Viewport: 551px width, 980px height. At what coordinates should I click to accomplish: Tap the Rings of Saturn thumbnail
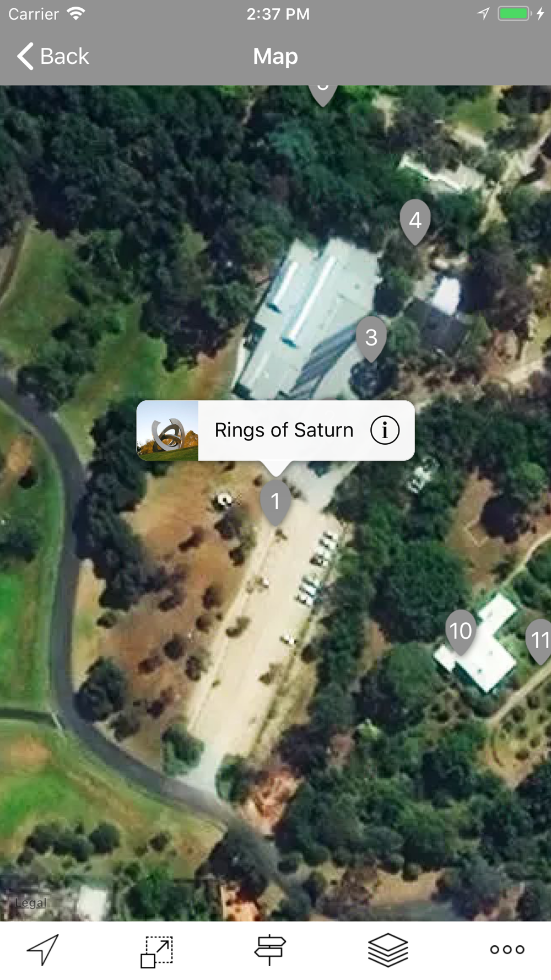(x=168, y=430)
